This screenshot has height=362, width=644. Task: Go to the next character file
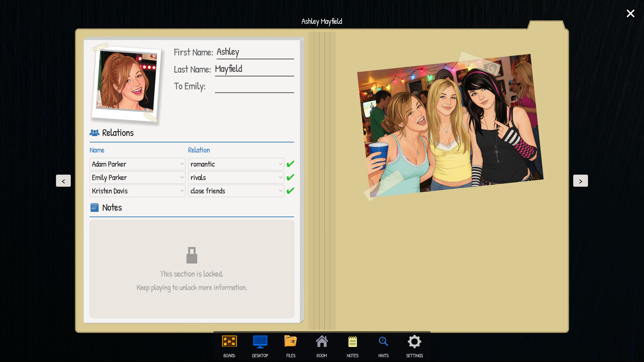[581, 181]
